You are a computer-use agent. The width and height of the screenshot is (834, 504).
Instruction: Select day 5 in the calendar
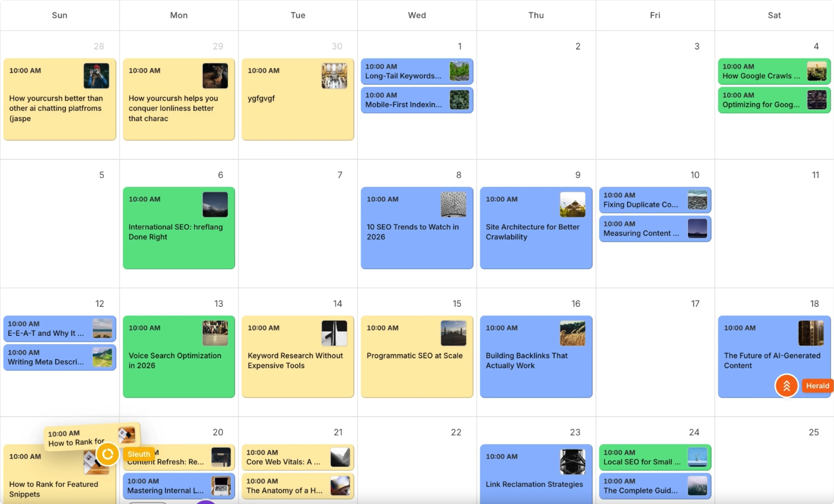[x=102, y=175]
